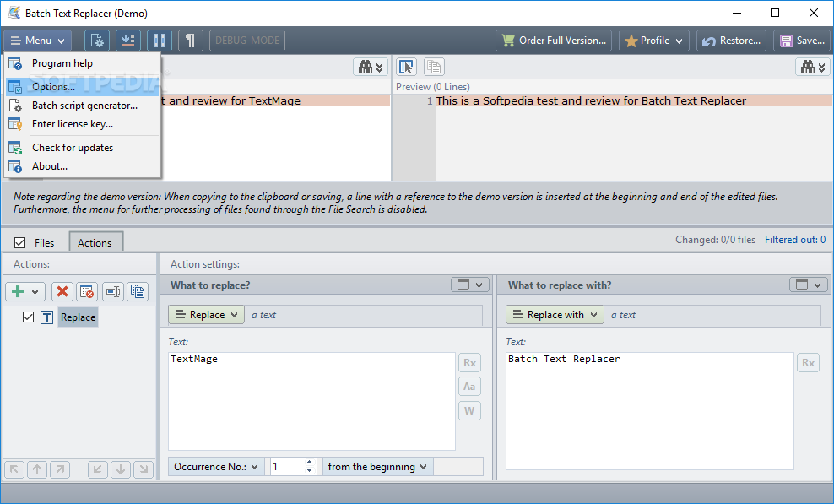Toggle the W whole word button
834x504 pixels.
coord(469,411)
